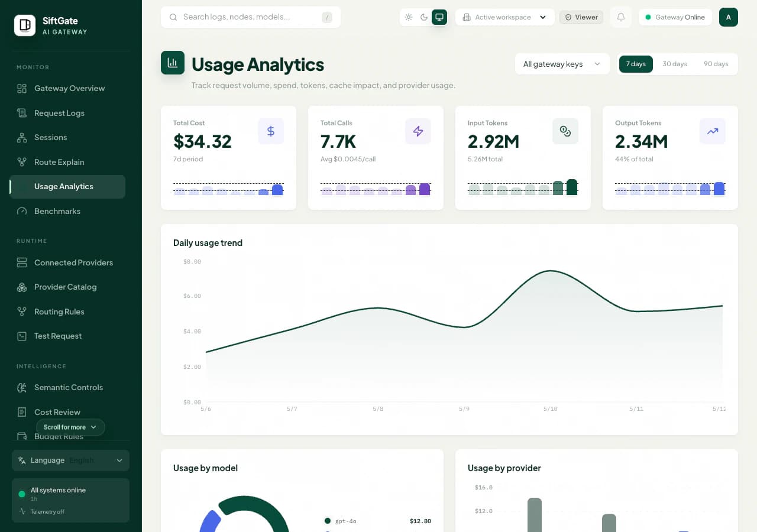Viewport: 757px width, 532px height.
Task: Click the Viewer role badge
Action: [x=581, y=17]
